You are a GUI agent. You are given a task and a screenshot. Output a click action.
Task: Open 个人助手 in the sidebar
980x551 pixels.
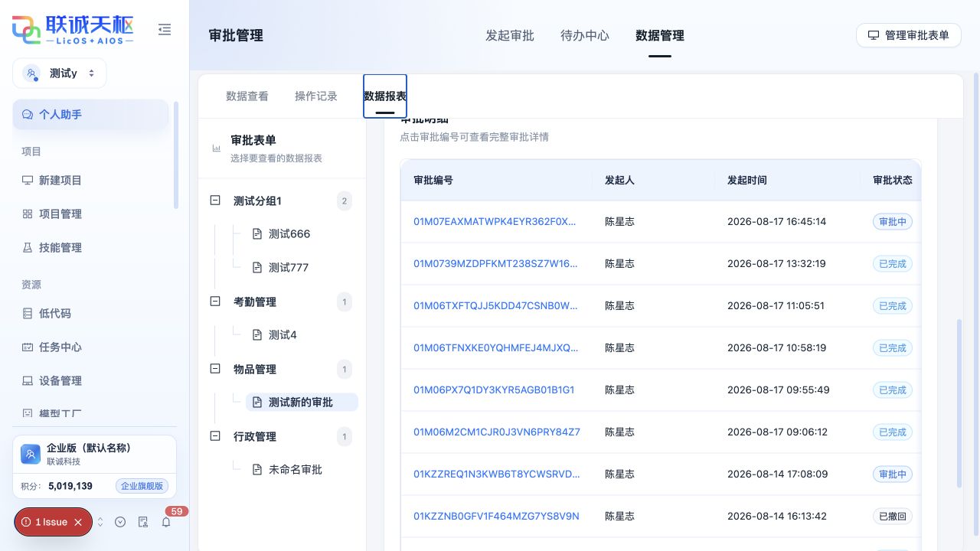(90, 115)
